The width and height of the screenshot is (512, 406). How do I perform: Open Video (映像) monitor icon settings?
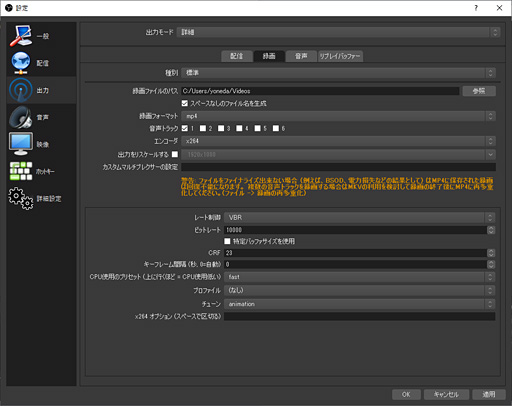click(21, 144)
